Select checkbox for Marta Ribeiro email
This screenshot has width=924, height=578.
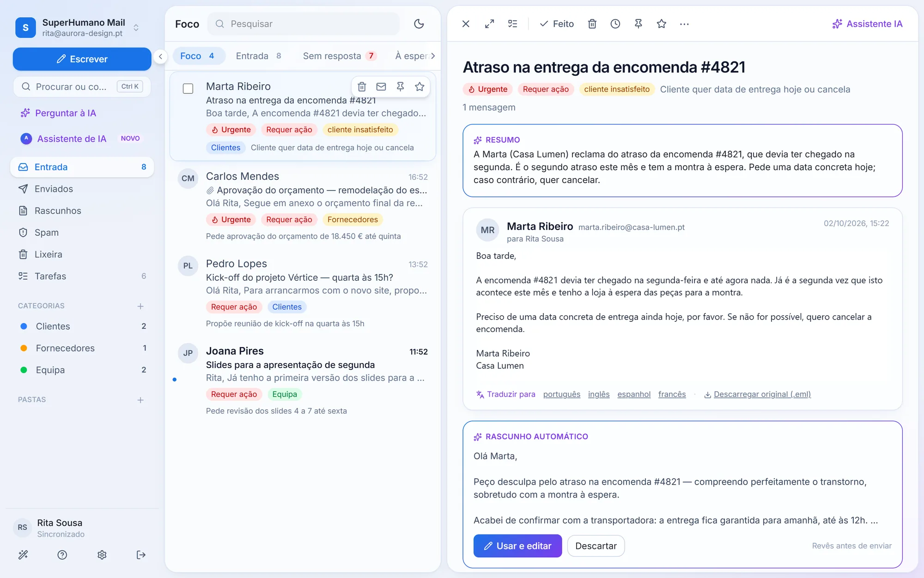pyautogui.click(x=188, y=88)
